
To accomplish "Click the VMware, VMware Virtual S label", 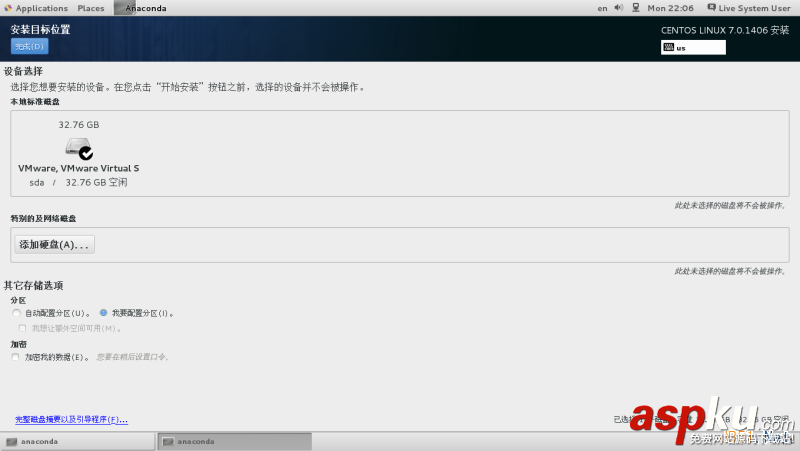I will tap(79, 168).
